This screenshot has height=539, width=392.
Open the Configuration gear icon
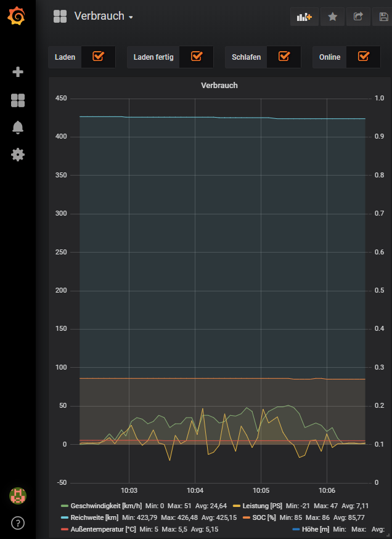tap(18, 155)
